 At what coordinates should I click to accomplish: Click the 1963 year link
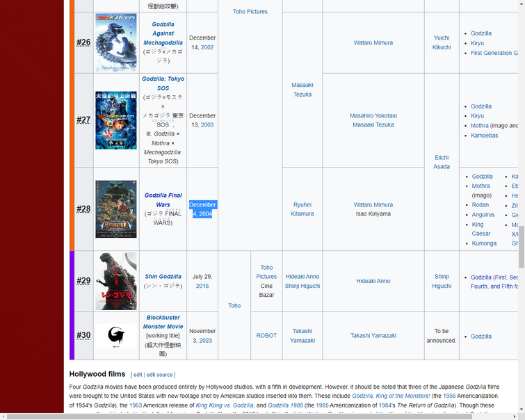pos(136,405)
